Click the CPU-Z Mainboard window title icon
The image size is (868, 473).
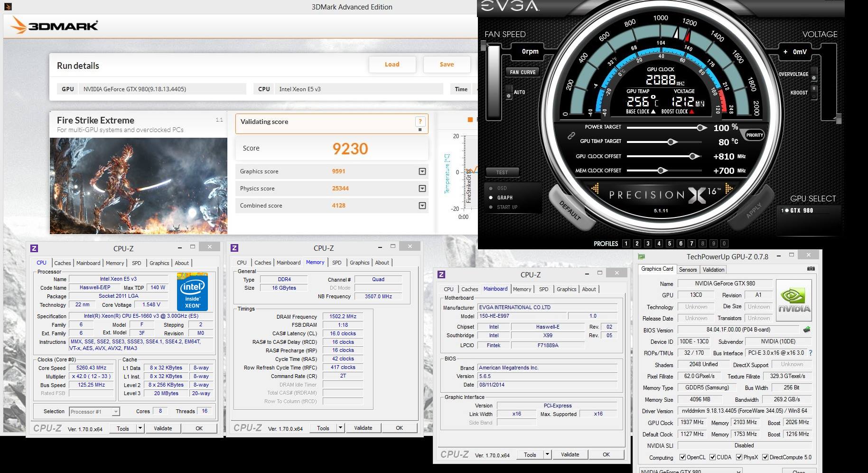coord(441,274)
